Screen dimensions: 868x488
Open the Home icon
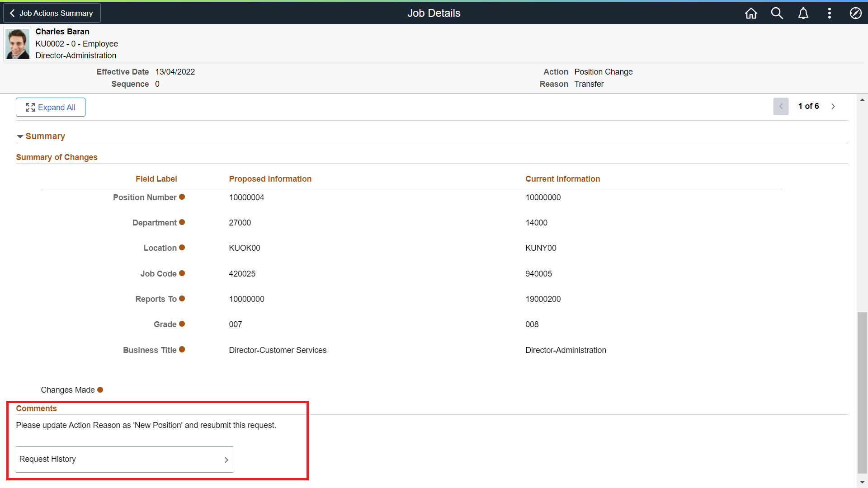point(750,13)
